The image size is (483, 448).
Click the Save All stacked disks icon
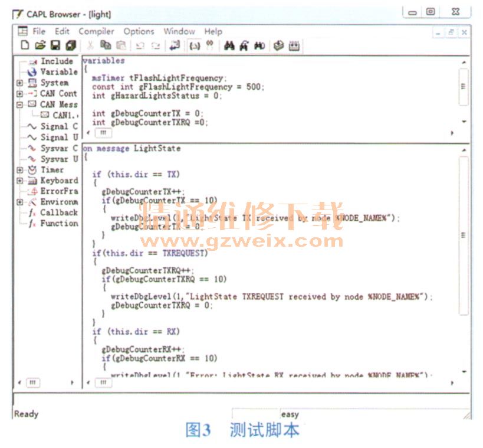click(71, 45)
